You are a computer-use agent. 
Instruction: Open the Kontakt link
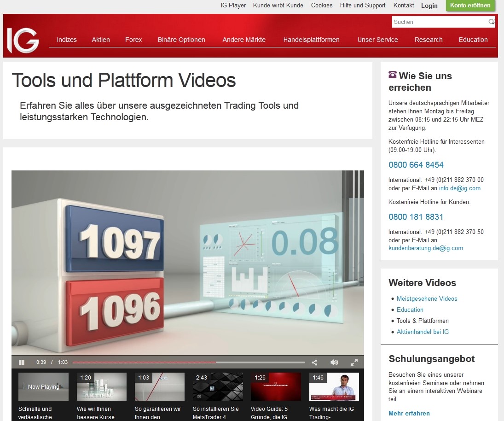point(404,5)
